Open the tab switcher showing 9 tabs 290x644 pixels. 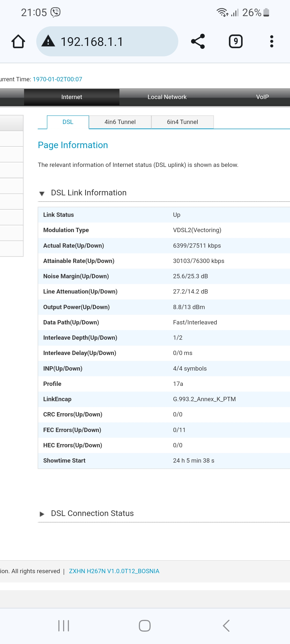(236, 41)
